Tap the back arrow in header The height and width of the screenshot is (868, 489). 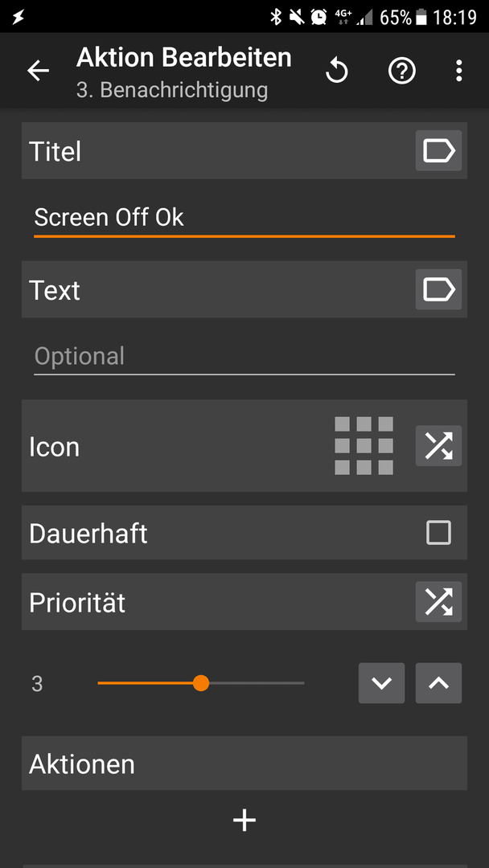click(39, 71)
